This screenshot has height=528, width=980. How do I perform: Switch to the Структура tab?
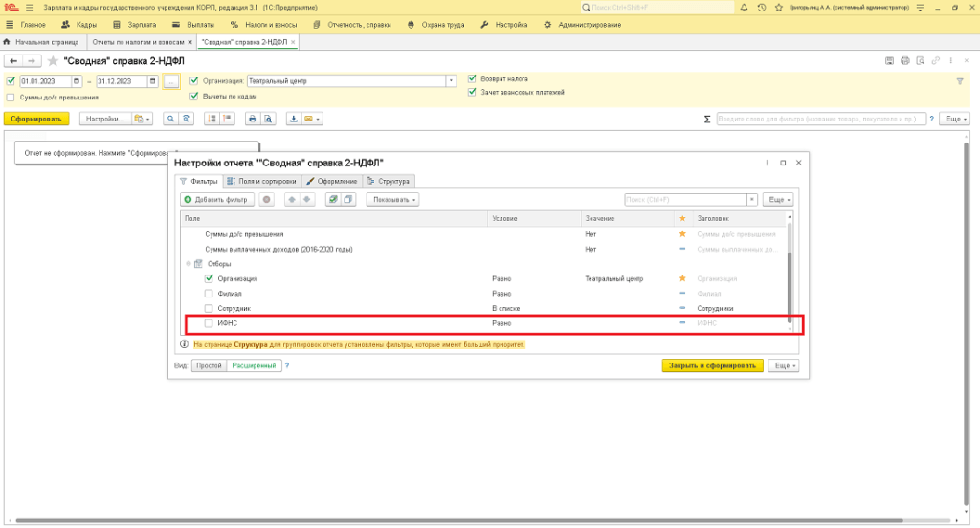click(x=389, y=181)
